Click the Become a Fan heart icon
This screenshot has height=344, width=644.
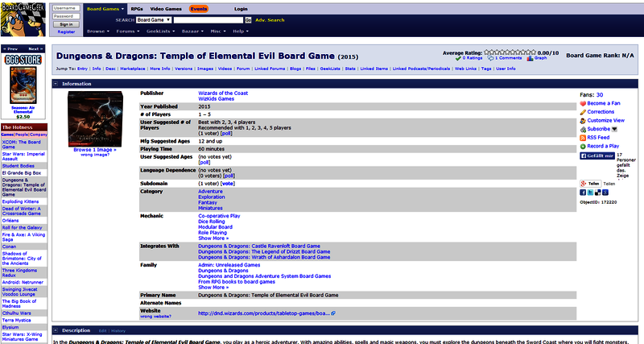pyautogui.click(x=583, y=103)
